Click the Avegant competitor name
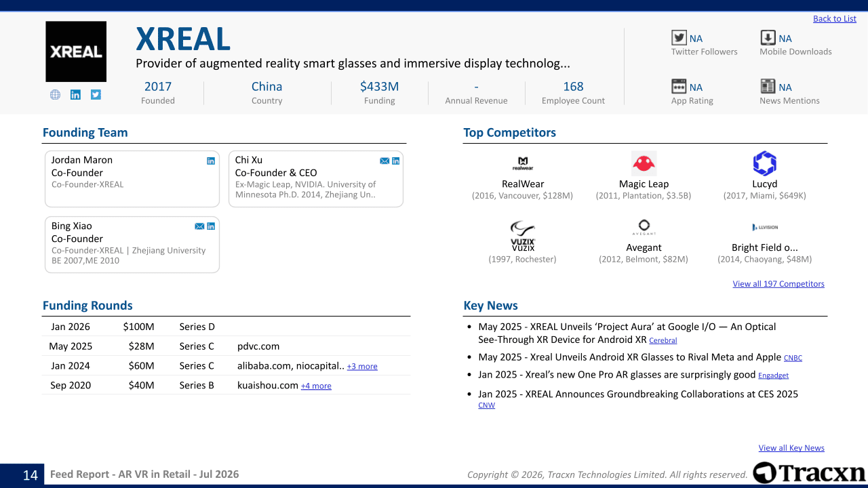The height and width of the screenshot is (488, 868). tap(644, 247)
